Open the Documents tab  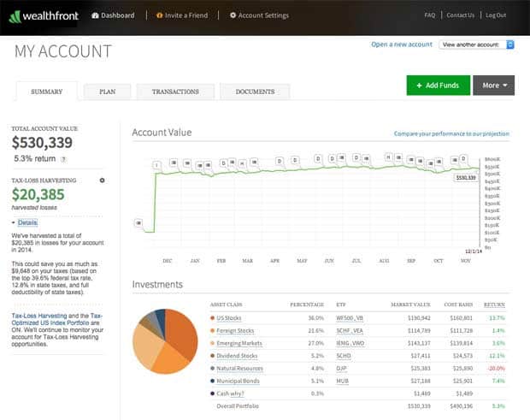[255, 92]
